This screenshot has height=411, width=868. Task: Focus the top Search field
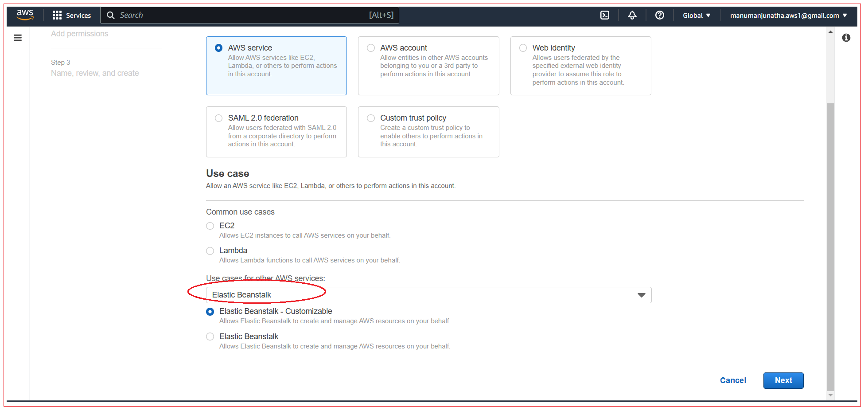pos(249,15)
